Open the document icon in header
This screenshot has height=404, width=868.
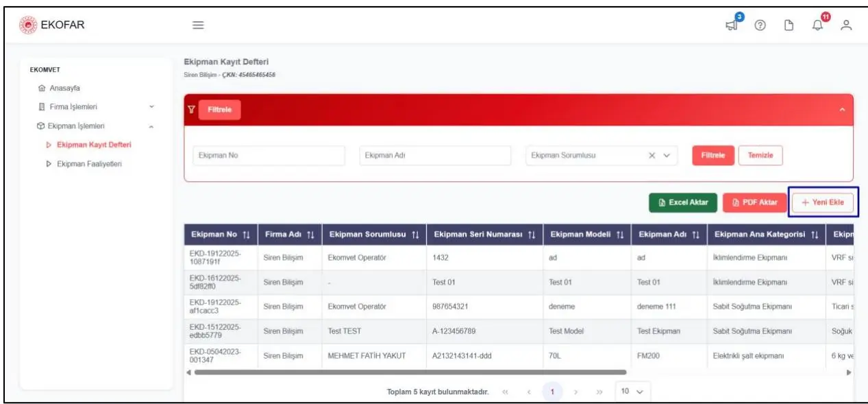[789, 25]
